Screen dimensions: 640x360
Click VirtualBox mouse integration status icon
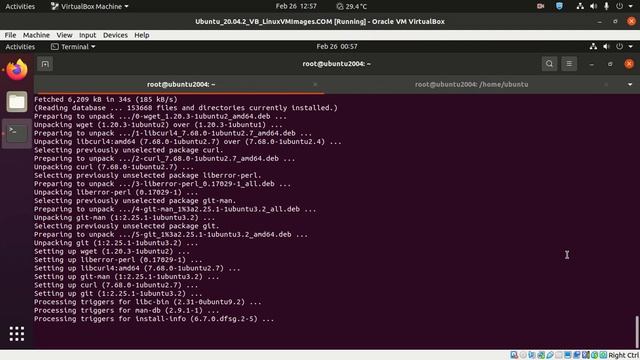point(595,355)
